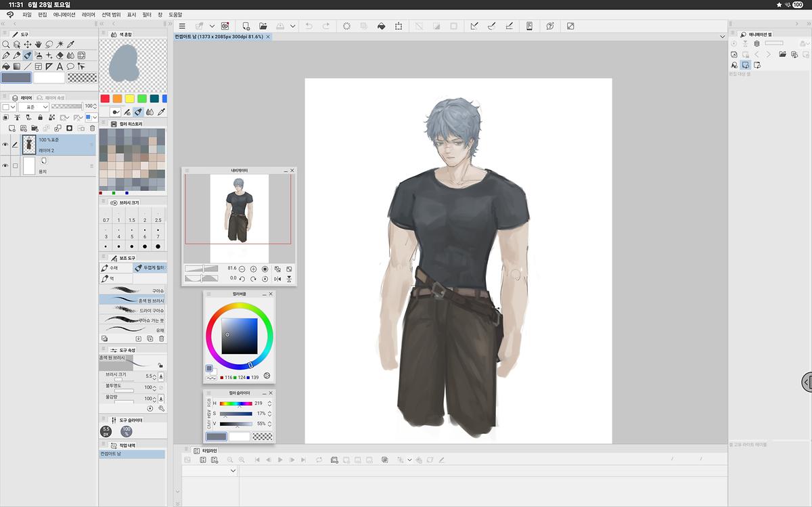812x507 pixels.
Task: Select the Eyedropper tool in tool palette
Action: (x=70, y=45)
